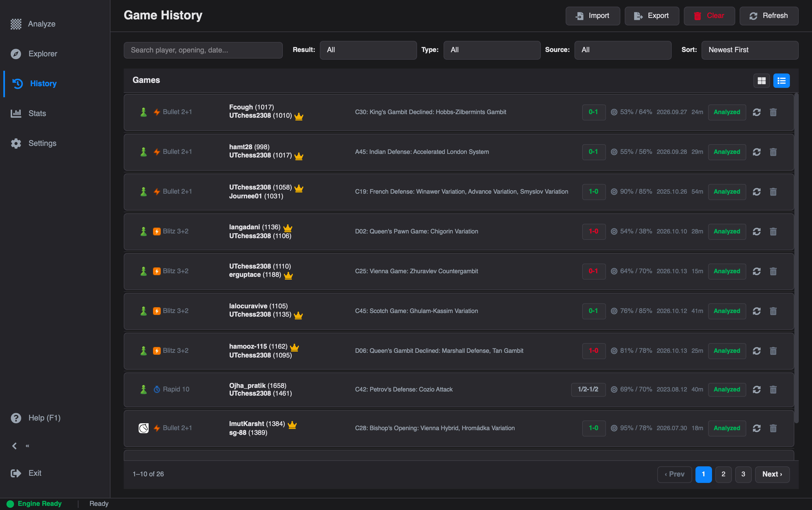Click the games list vertical scrollbar
Image resolution: width=812 pixels, height=510 pixels.
pyautogui.click(x=796, y=258)
